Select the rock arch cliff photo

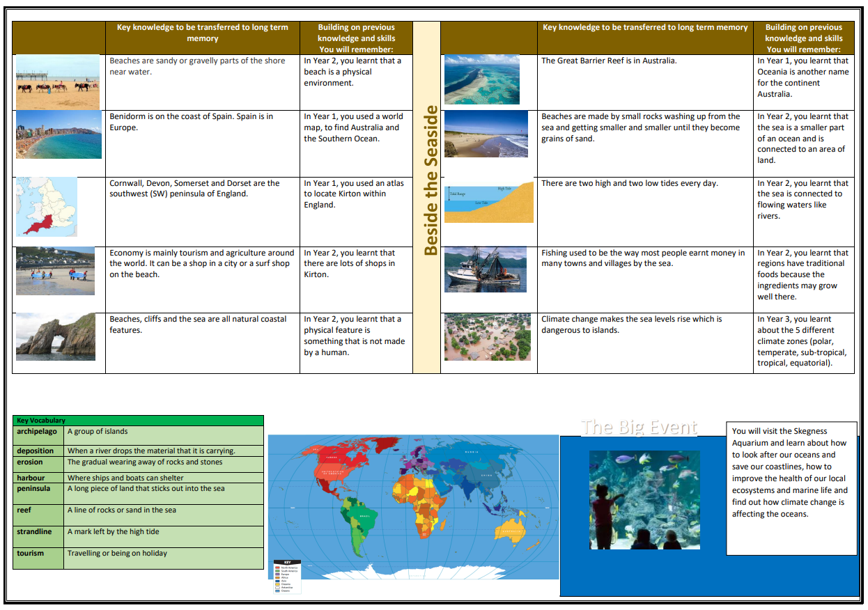click(56, 336)
